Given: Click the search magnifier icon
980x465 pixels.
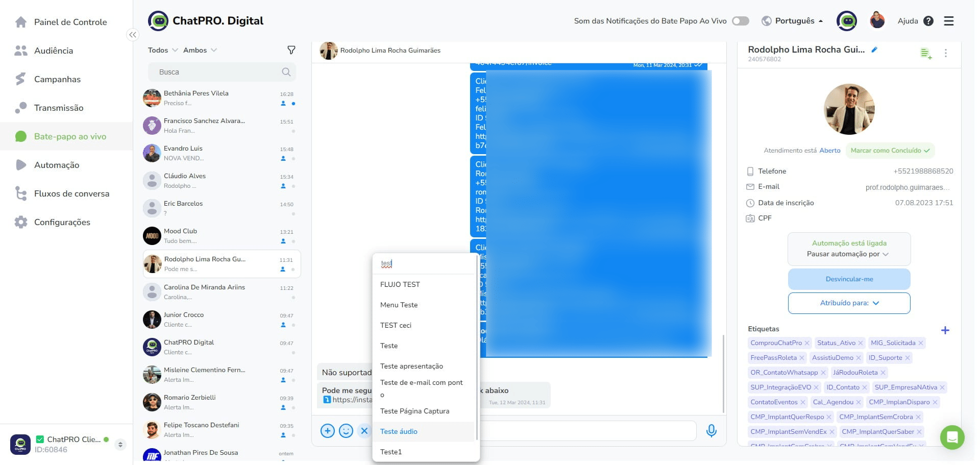Looking at the screenshot, I should pyautogui.click(x=286, y=72).
